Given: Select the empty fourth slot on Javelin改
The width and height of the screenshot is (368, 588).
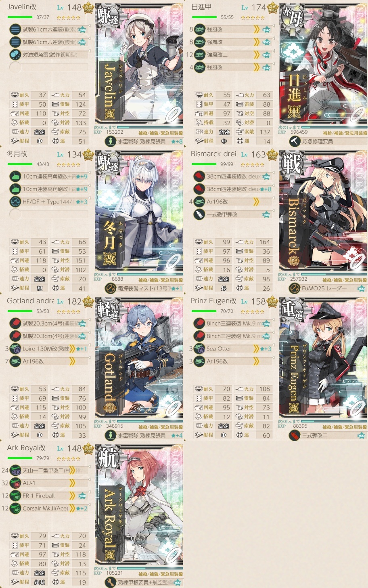Looking at the screenshot, I should point(49,67).
